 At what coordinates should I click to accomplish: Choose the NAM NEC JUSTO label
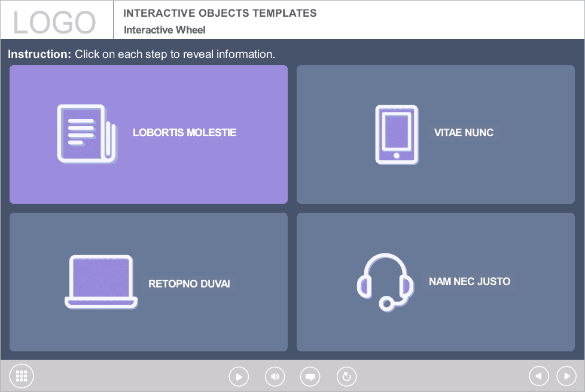pos(470,281)
